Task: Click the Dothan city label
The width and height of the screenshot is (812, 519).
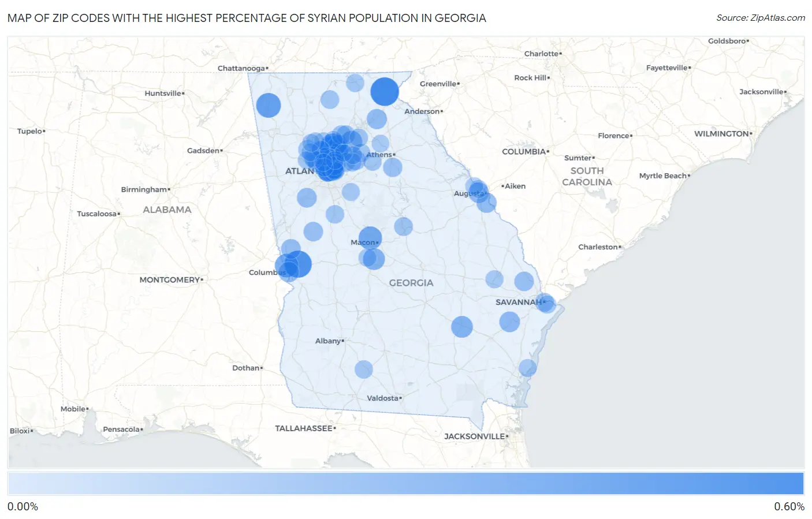Action: click(246, 368)
